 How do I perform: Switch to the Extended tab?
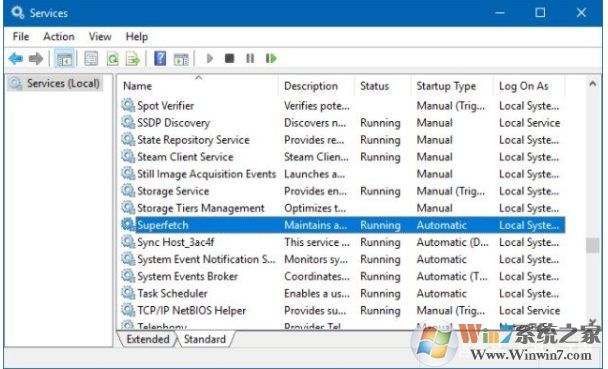[148, 339]
